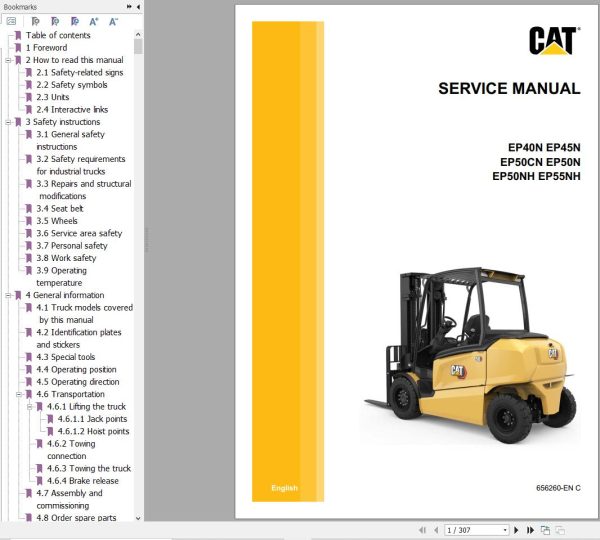Viewport: 600px width, 540px height.
Task: Collapse the '2 How to read this manual' node
Action: [8, 60]
